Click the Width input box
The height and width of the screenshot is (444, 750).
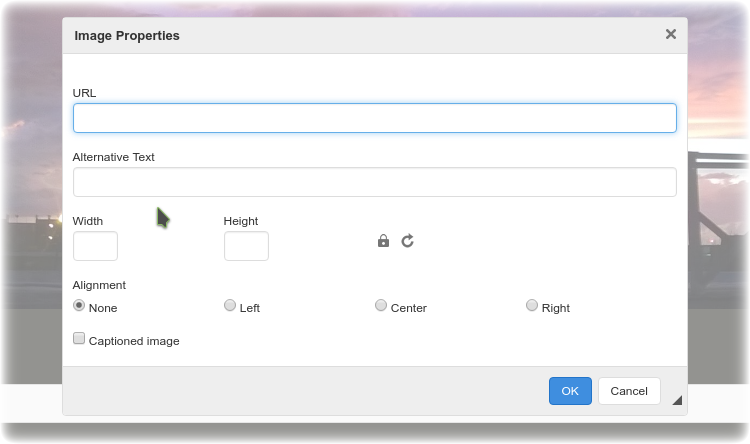95,246
